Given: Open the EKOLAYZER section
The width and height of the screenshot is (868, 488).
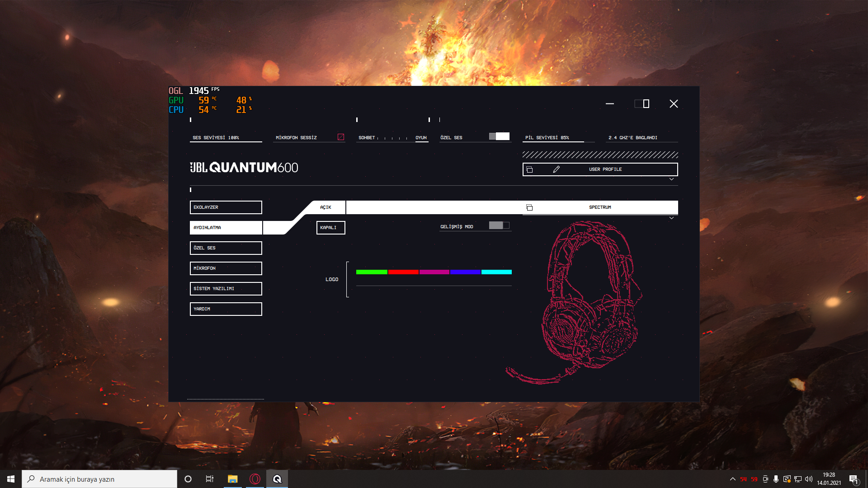Looking at the screenshot, I should tap(226, 207).
